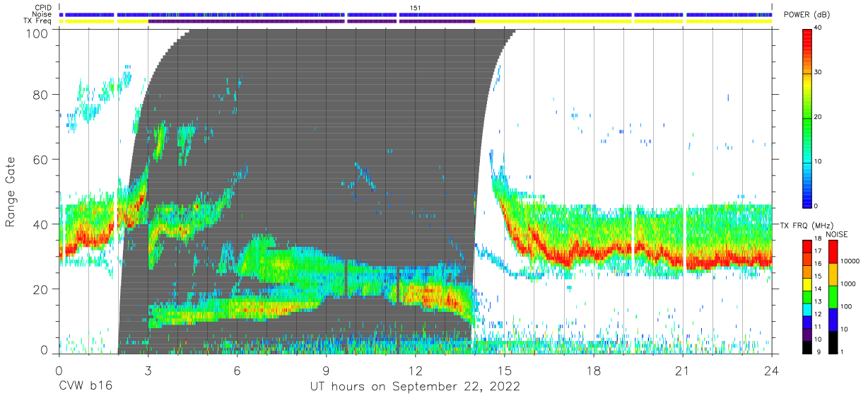Click the 'POWER (dB)' title
This screenshot has height=401, width=868.
tap(806, 15)
